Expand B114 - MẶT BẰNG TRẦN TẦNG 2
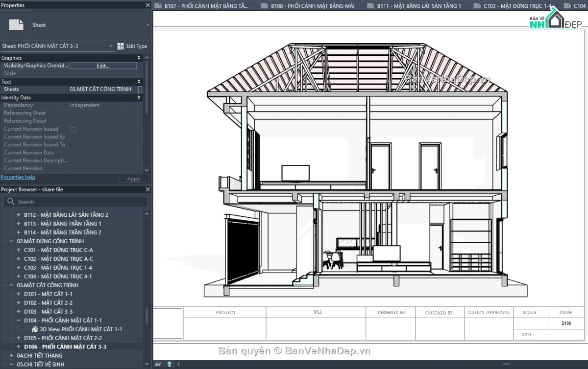The height and width of the screenshot is (369, 588). tap(19, 232)
